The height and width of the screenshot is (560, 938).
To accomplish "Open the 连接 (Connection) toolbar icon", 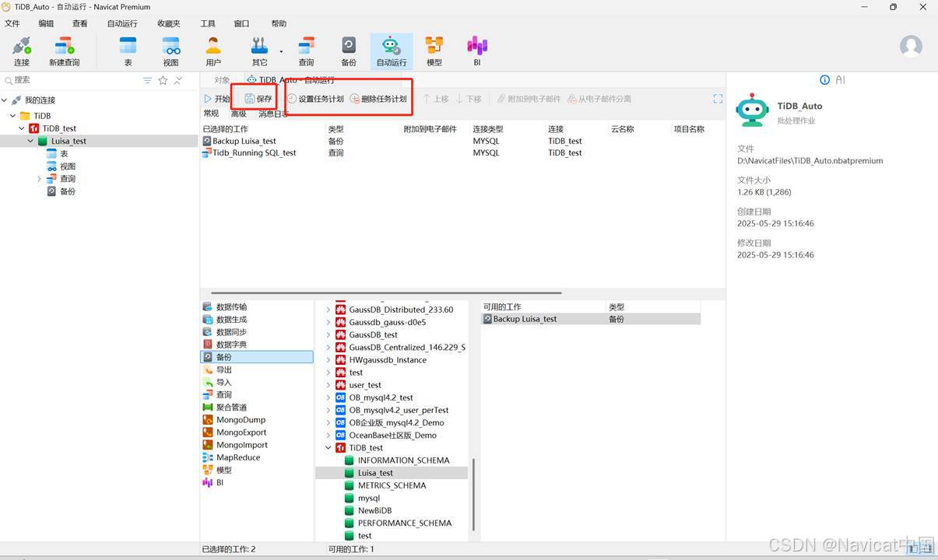I will click(22, 51).
